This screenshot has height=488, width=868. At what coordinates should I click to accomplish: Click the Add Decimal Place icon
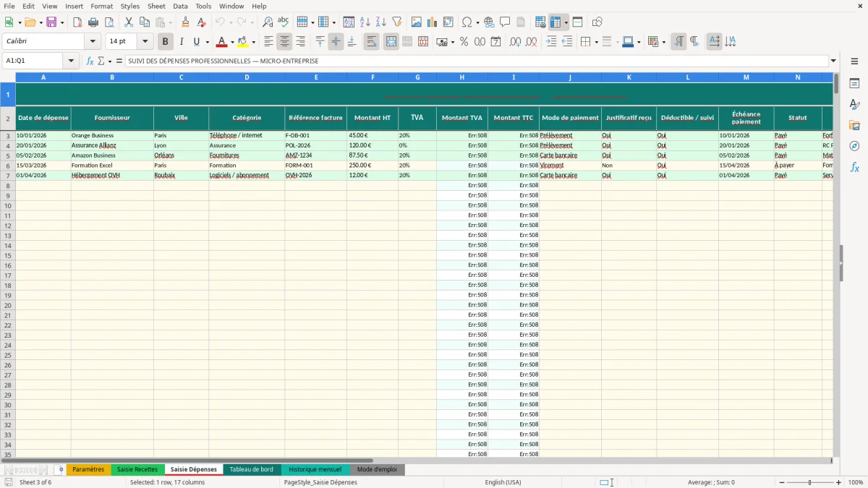515,42
